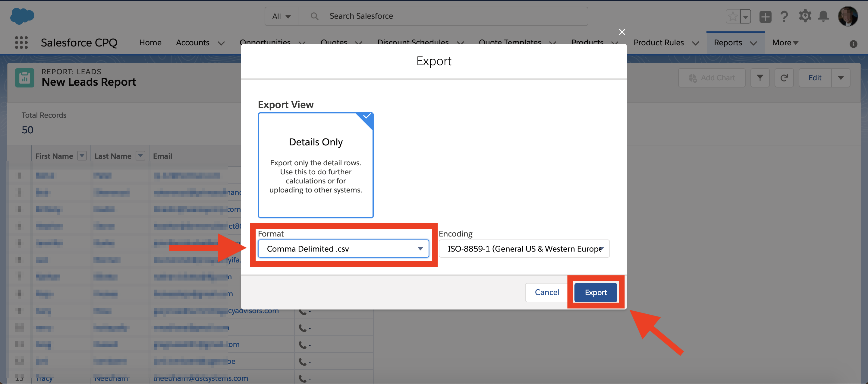Click the info icon at right of nav bar

point(853,44)
